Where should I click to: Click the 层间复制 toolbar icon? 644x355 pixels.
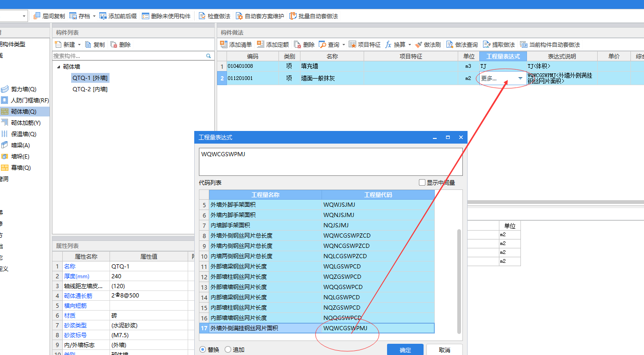pos(37,16)
